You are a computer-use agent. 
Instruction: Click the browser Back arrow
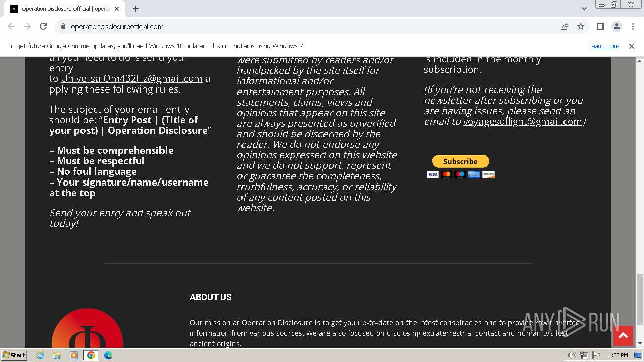(x=11, y=26)
